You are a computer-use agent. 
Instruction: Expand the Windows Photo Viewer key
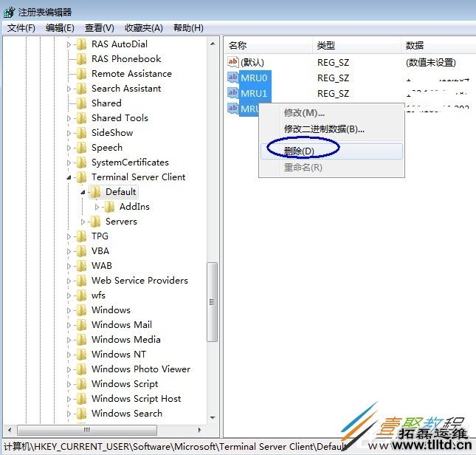point(69,369)
